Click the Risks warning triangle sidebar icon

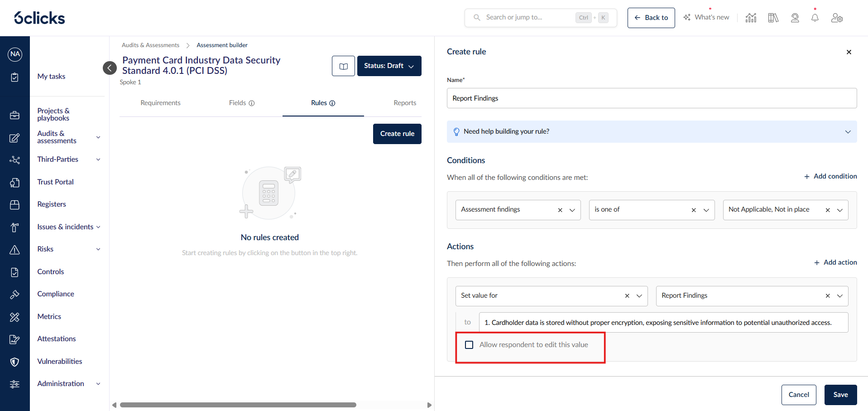[x=14, y=250]
